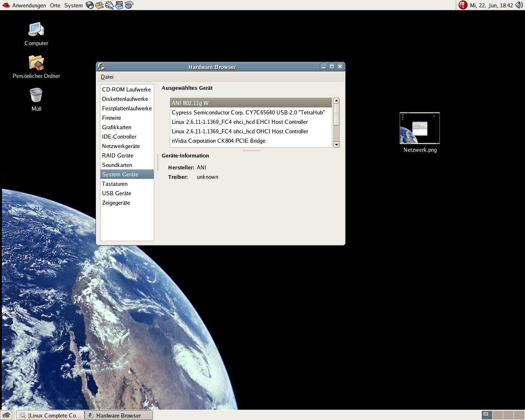The image size is (525, 420).
Task: Select RAID Geräte category
Action: click(127, 155)
